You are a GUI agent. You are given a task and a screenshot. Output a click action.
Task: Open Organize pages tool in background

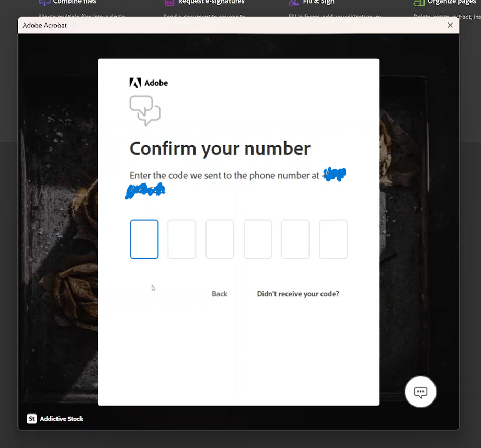(452, 2)
